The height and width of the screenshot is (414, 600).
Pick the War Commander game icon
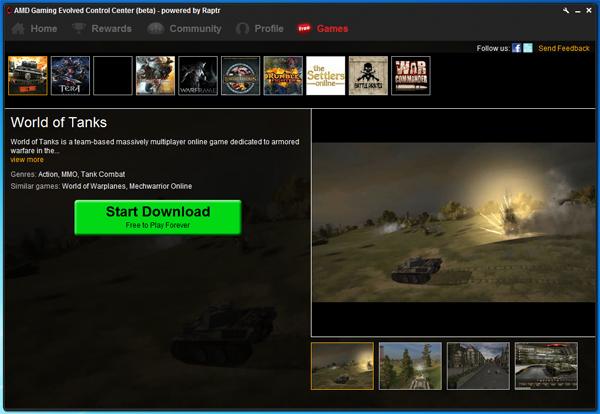tap(410, 76)
